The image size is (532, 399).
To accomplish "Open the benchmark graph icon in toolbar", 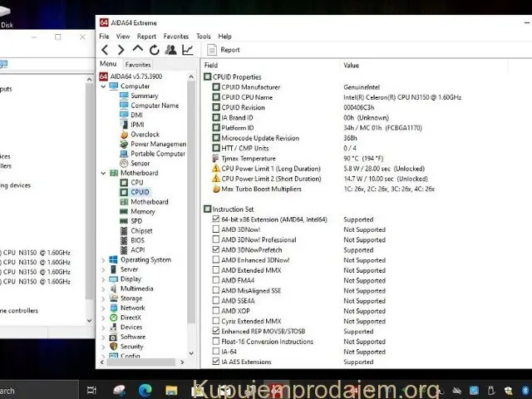I will (188, 50).
